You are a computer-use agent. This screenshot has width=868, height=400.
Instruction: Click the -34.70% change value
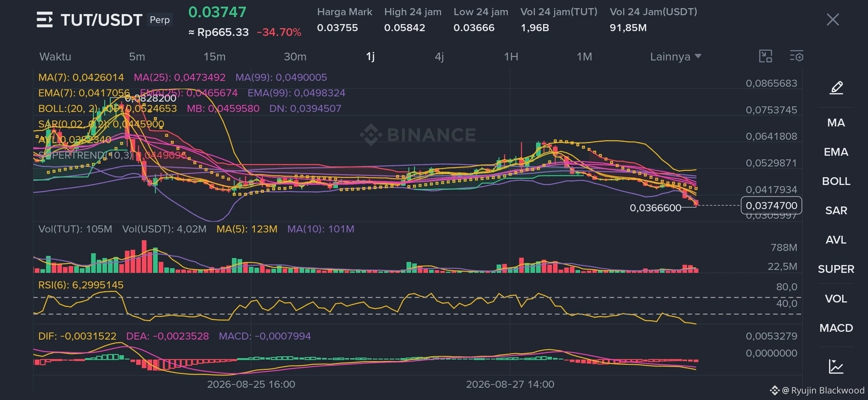[279, 32]
